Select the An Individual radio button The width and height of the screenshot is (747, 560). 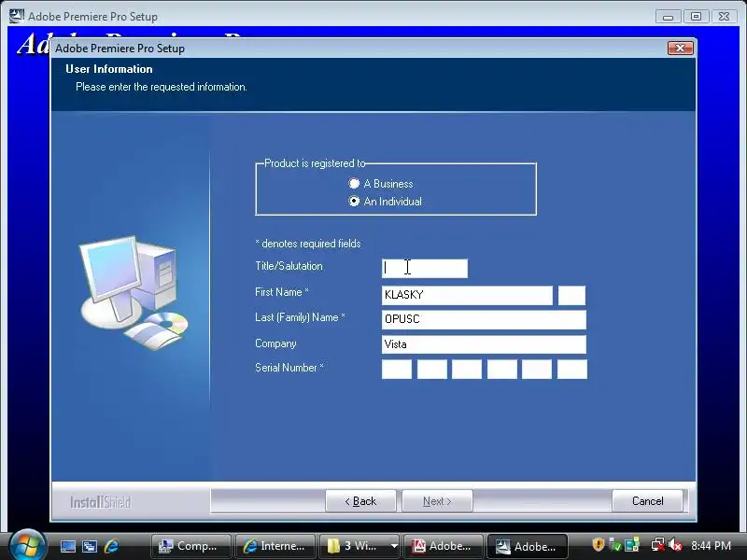(354, 202)
